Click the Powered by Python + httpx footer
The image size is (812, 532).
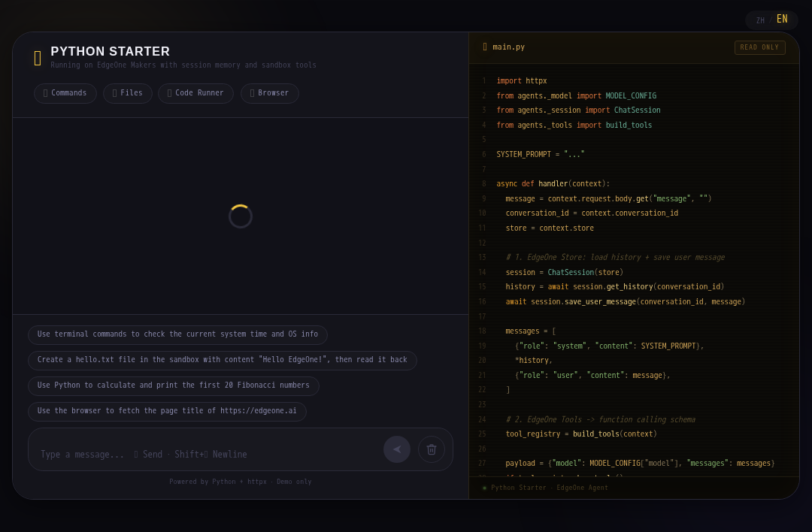[x=241, y=482]
